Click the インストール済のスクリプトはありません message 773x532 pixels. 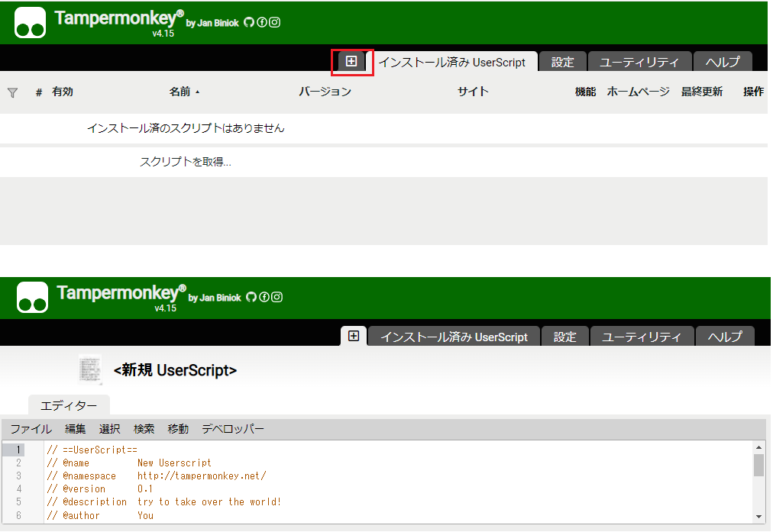point(186,128)
